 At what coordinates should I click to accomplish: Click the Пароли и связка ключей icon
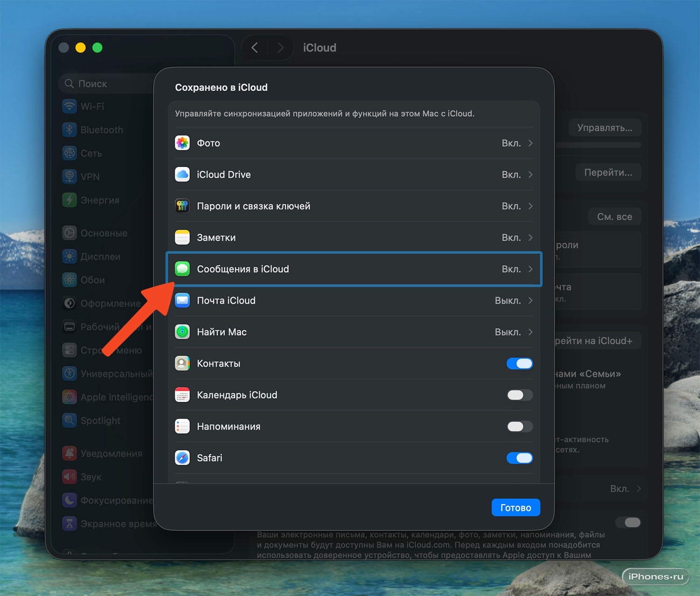coord(182,206)
